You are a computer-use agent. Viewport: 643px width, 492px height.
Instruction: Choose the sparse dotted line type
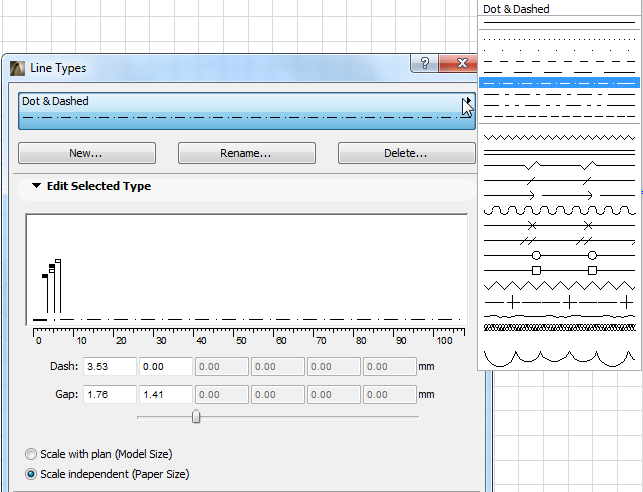[x=559, y=51]
